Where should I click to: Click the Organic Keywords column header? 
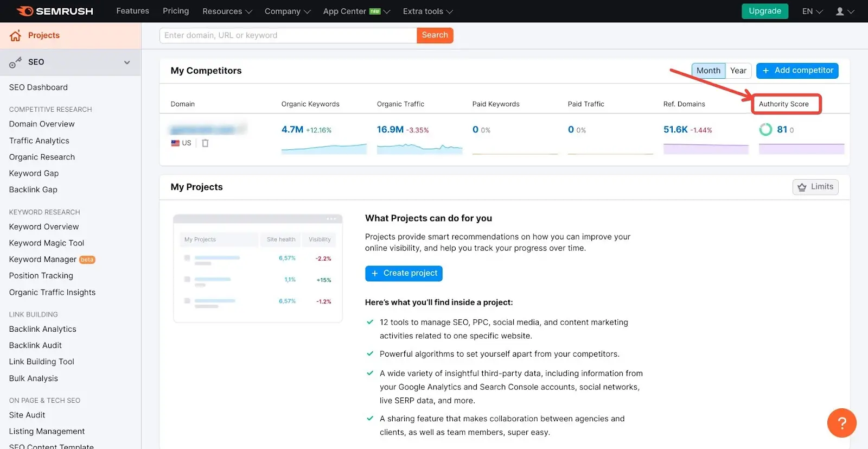point(310,104)
